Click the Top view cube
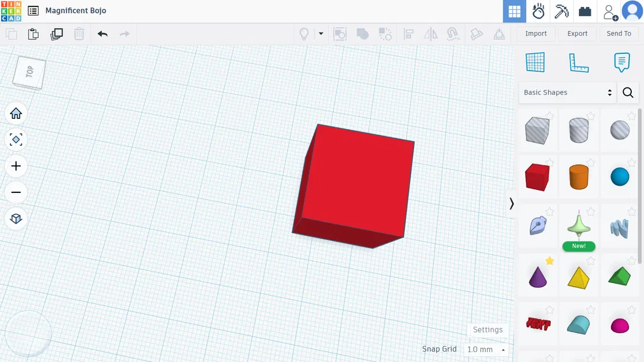 29,73
